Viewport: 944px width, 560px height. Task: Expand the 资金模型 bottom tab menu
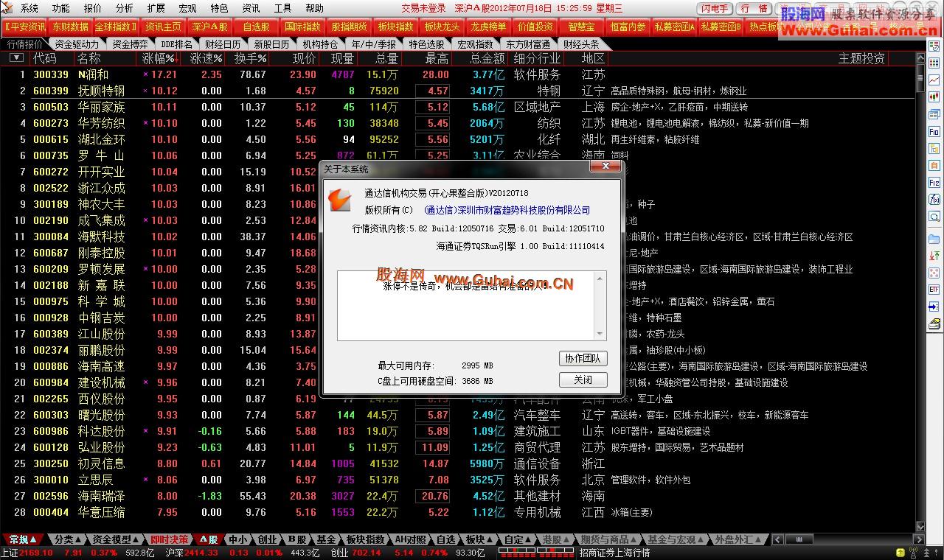click(x=136, y=539)
